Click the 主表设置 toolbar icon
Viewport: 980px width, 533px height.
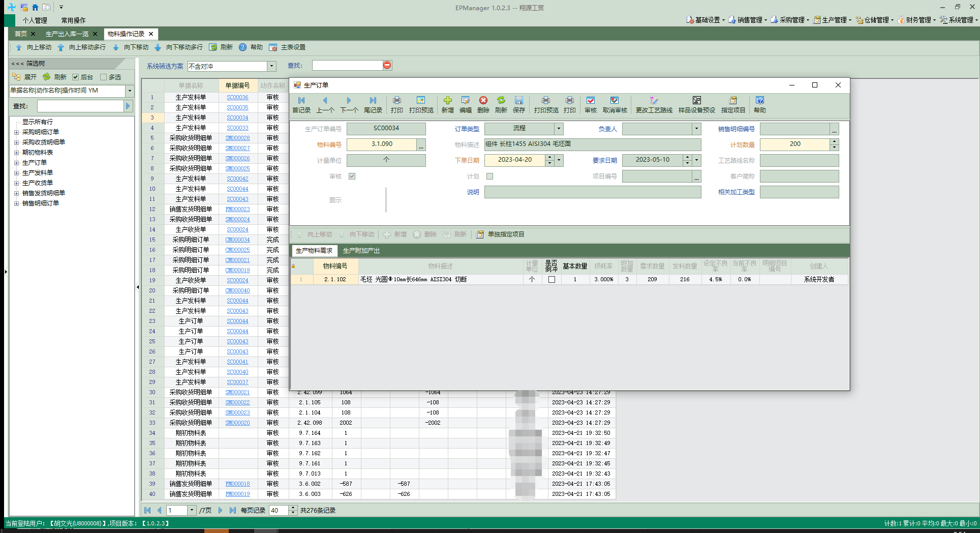273,47
